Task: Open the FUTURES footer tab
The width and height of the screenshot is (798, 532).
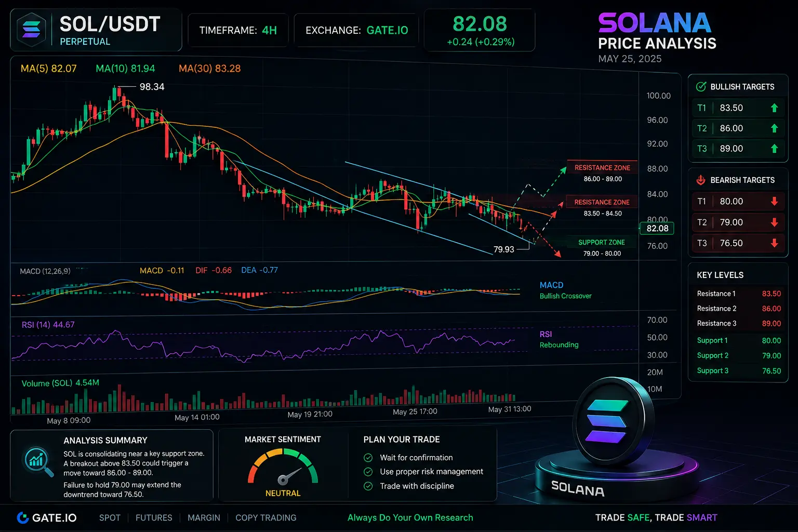Action: point(154,518)
